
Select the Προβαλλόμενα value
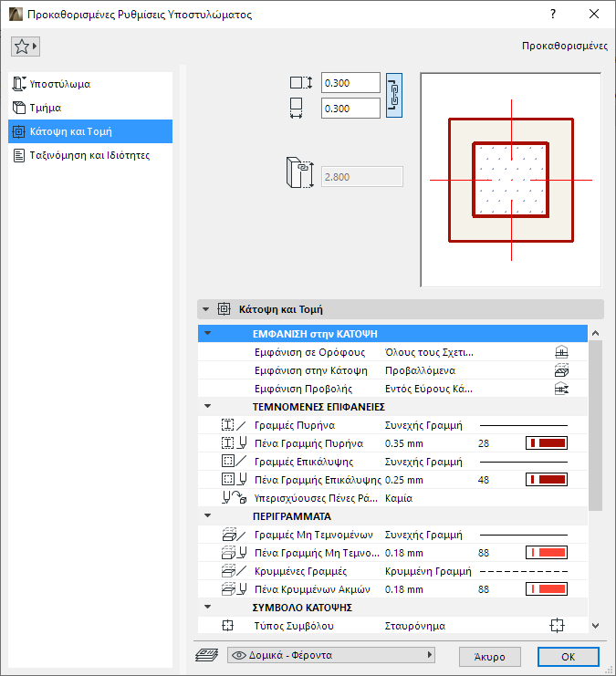[420, 370]
